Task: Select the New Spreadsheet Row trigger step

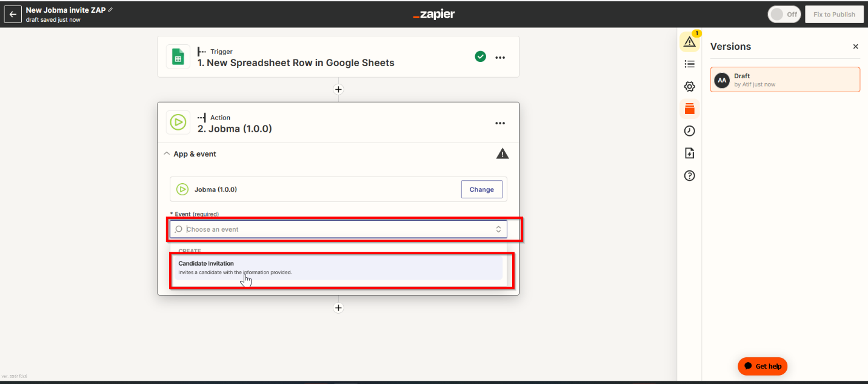Action: (296, 62)
